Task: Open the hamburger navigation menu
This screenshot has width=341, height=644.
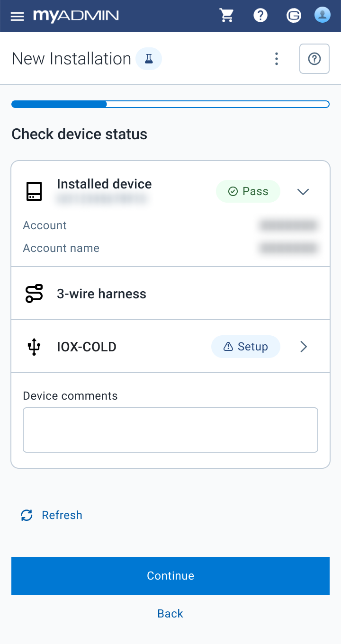Action: 18,16
